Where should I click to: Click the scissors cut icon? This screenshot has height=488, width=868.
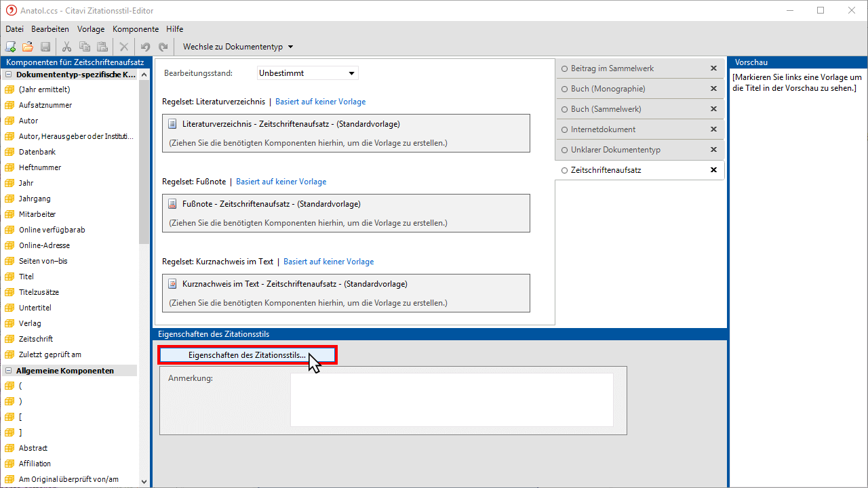point(66,47)
